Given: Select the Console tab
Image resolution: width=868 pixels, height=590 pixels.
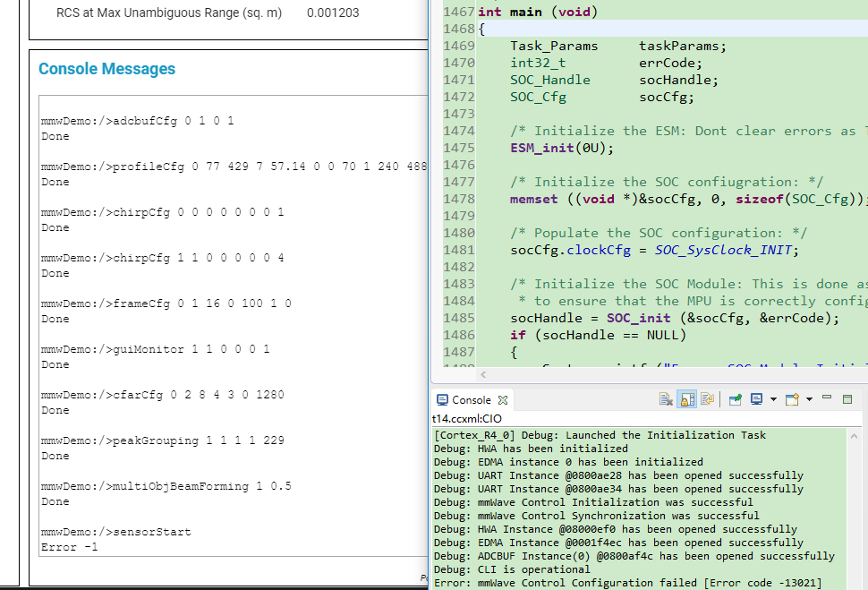Looking at the screenshot, I should pyautogui.click(x=471, y=400).
